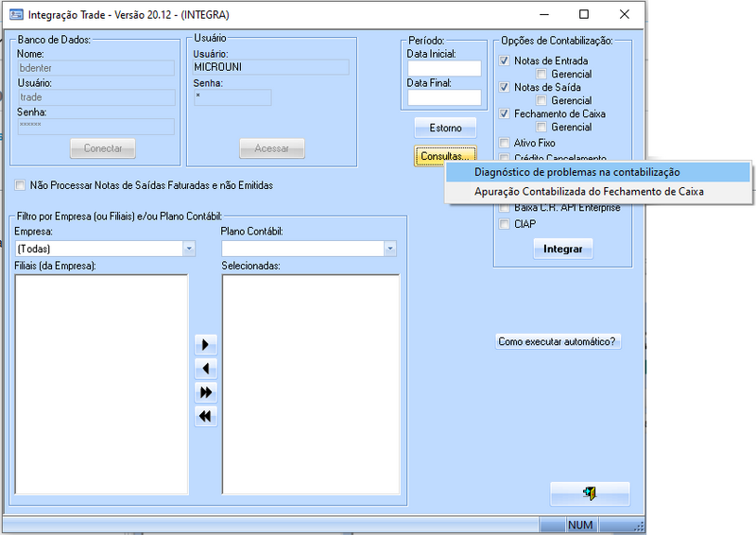Image resolution: width=756 pixels, height=535 pixels.
Task: Click the window resize grip in status bar
Action: click(x=640, y=526)
